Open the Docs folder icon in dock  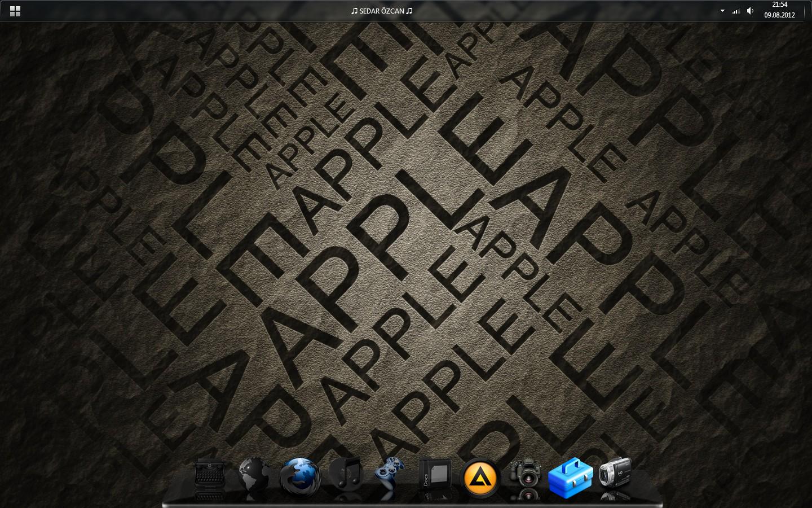435,475
